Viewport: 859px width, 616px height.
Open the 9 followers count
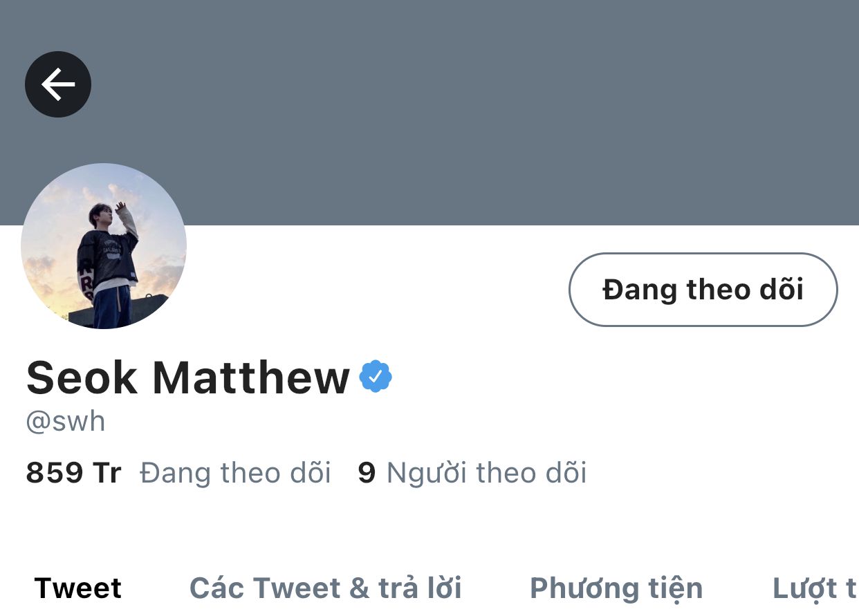click(x=367, y=473)
